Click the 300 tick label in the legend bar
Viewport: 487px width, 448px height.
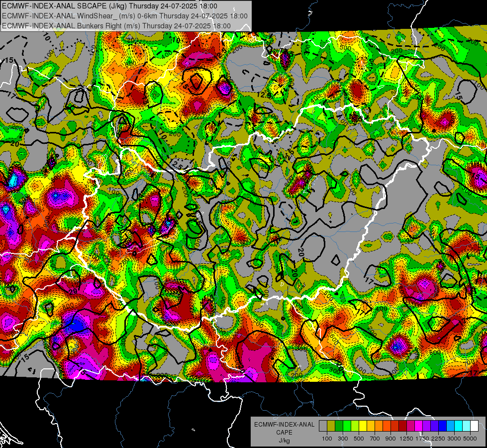click(x=343, y=439)
